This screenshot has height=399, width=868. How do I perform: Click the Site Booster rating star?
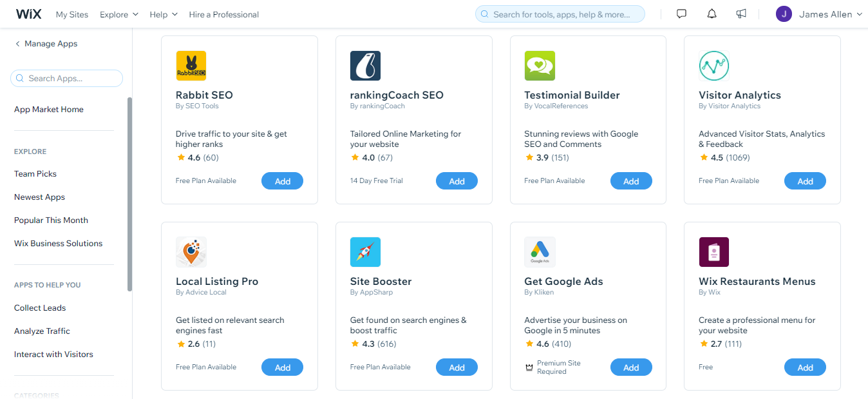[x=355, y=344]
